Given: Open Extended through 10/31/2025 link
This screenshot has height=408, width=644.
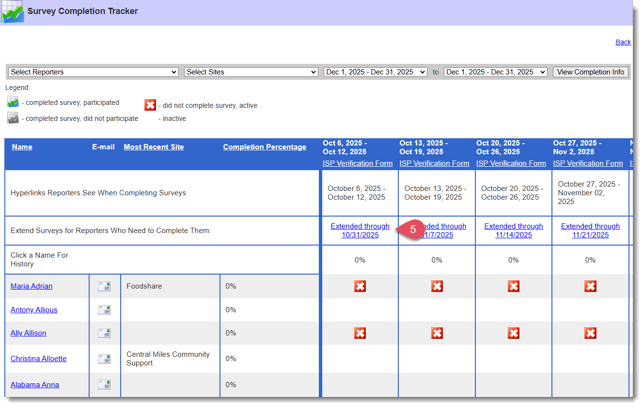Looking at the screenshot, I should [360, 231].
